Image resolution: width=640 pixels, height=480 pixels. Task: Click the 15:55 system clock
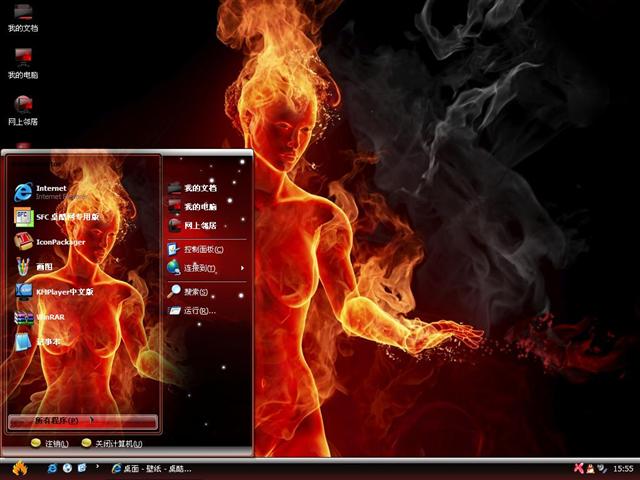623,469
